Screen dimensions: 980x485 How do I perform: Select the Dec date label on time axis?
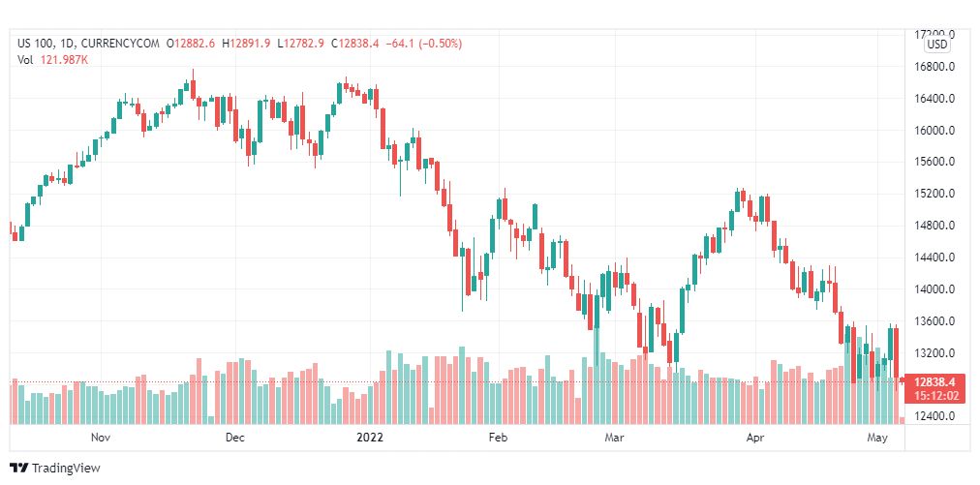[x=235, y=438]
